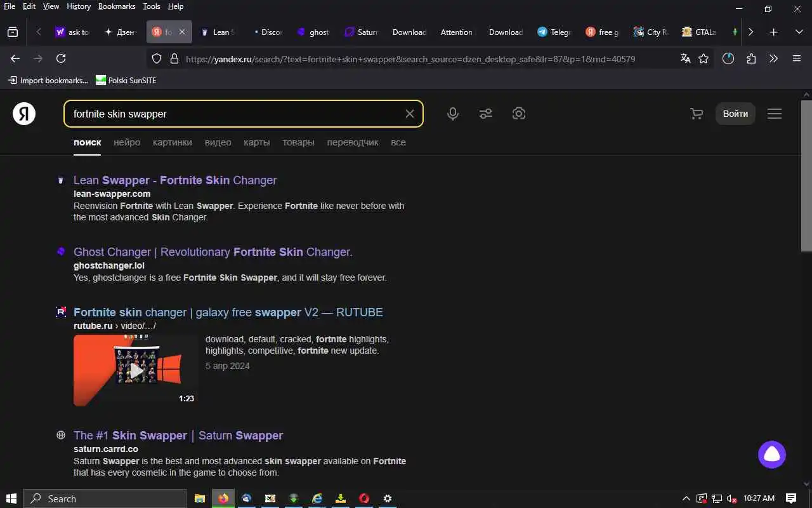Viewport: 812px width, 508px height.
Task: Reload the current page
Action: pyautogui.click(x=61, y=58)
